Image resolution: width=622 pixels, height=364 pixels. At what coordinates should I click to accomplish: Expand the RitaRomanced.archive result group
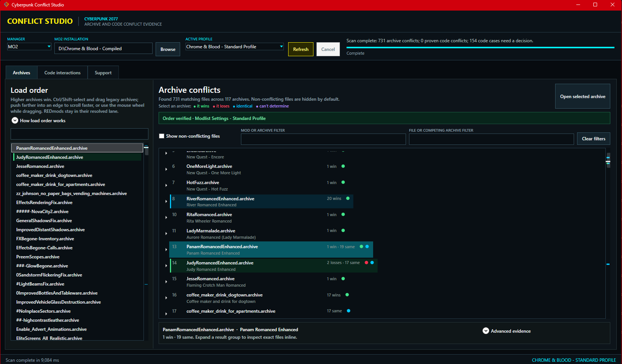(x=166, y=218)
